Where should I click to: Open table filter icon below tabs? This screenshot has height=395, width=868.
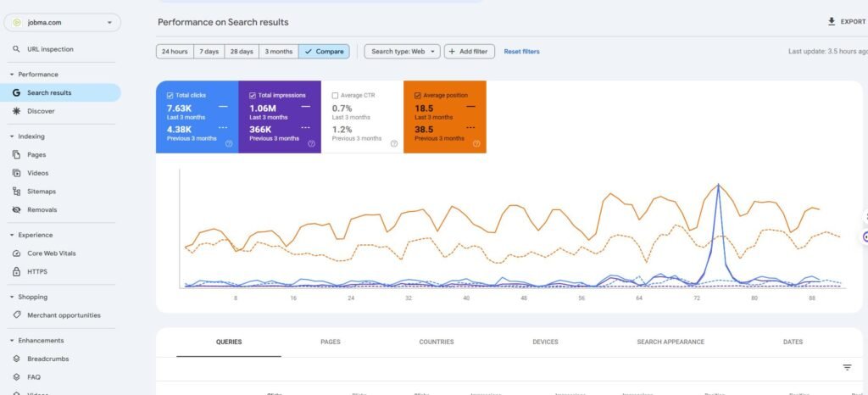847,367
